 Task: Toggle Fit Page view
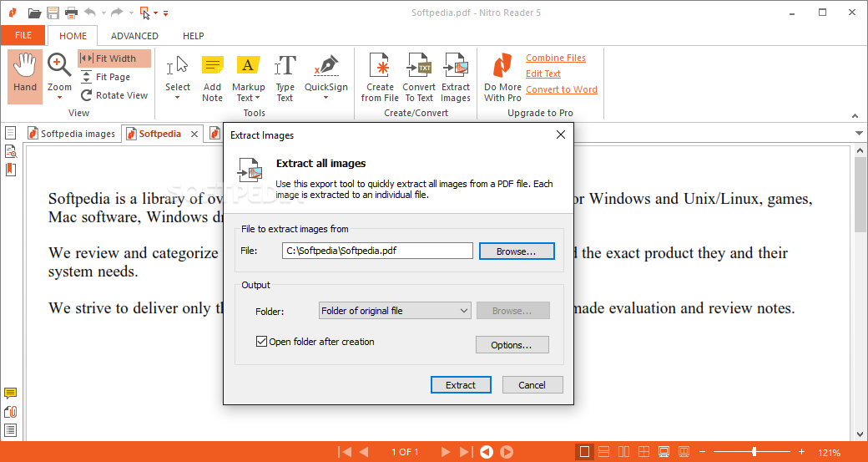click(105, 77)
